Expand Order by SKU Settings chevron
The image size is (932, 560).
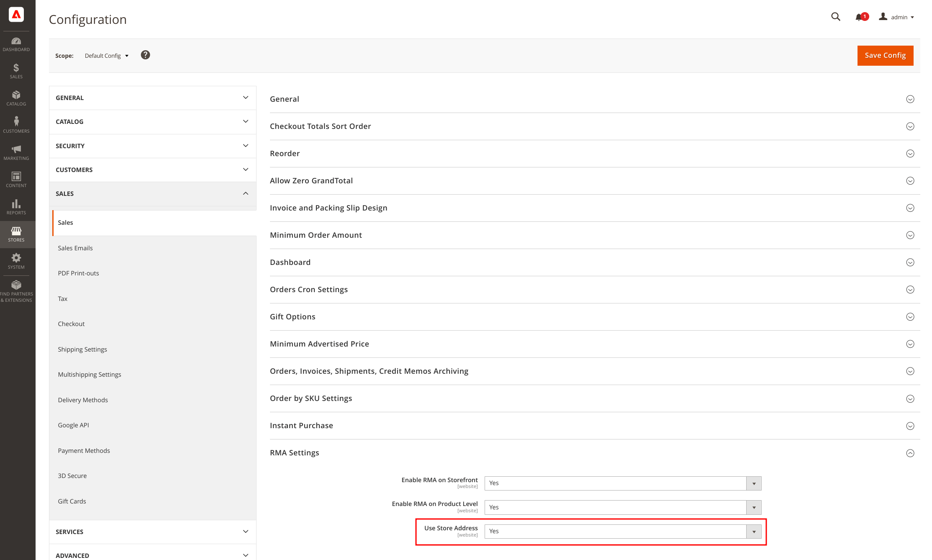tap(910, 399)
